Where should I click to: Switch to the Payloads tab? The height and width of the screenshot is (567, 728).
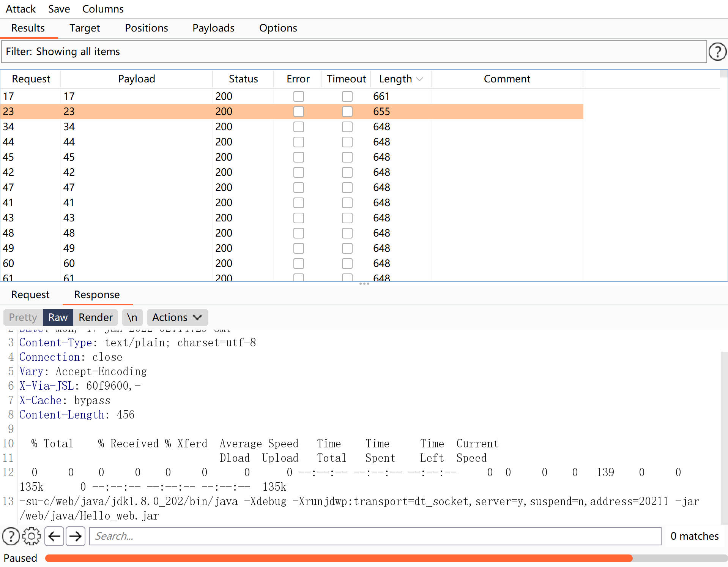[x=213, y=28]
